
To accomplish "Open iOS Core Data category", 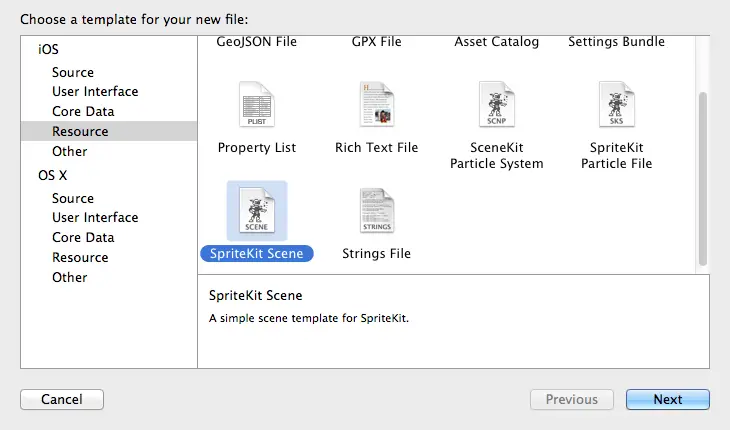I will [83, 111].
